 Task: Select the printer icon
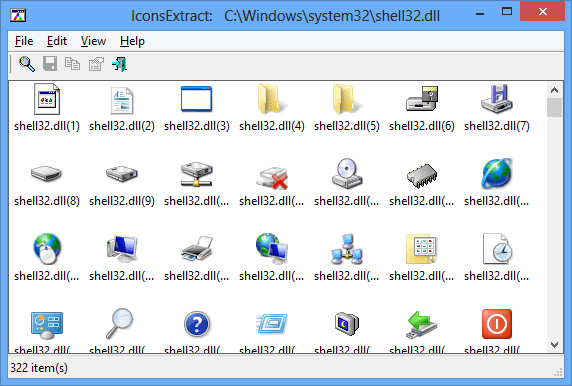click(x=197, y=249)
